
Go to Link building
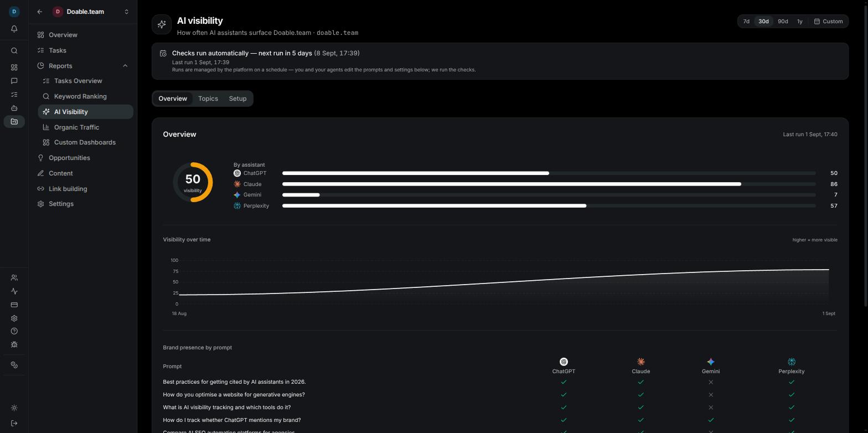83,189
